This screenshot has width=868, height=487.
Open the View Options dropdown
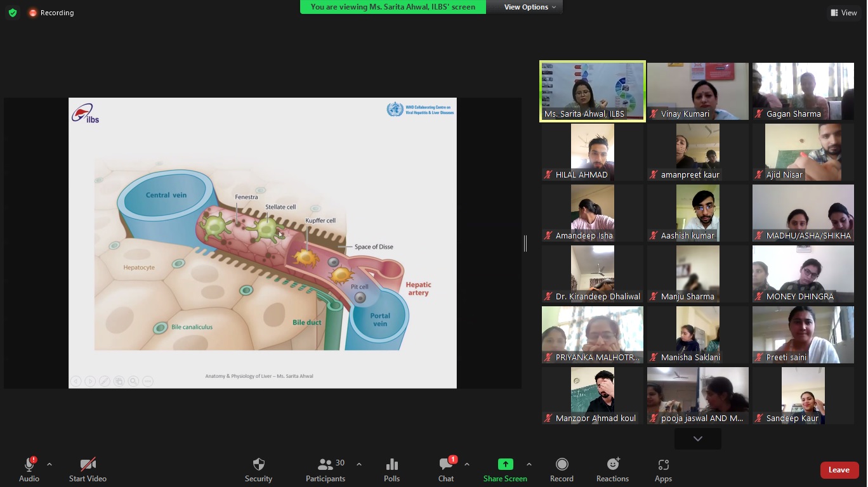(x=530, y=7)
